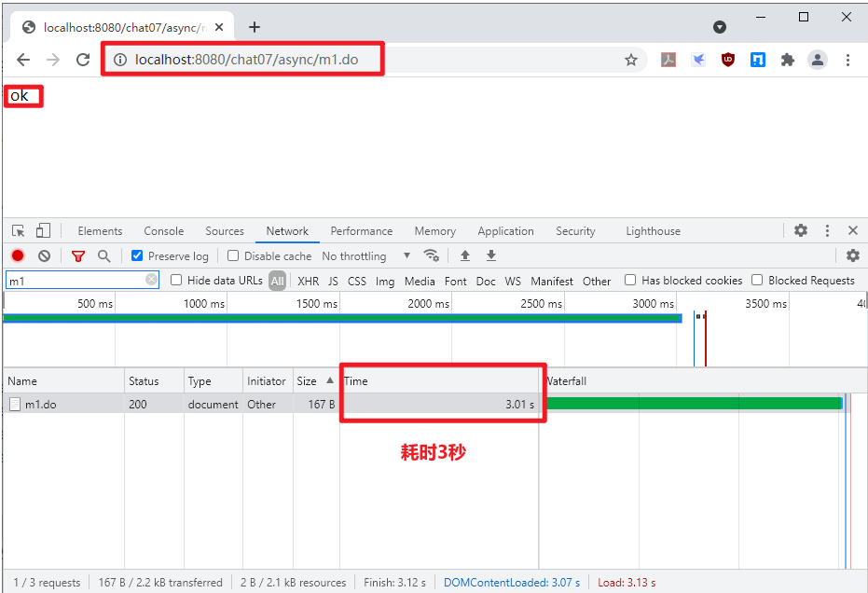Click the m1 filter input field
This screenshot has width=868, height=593.
click(x=75, y=280)
